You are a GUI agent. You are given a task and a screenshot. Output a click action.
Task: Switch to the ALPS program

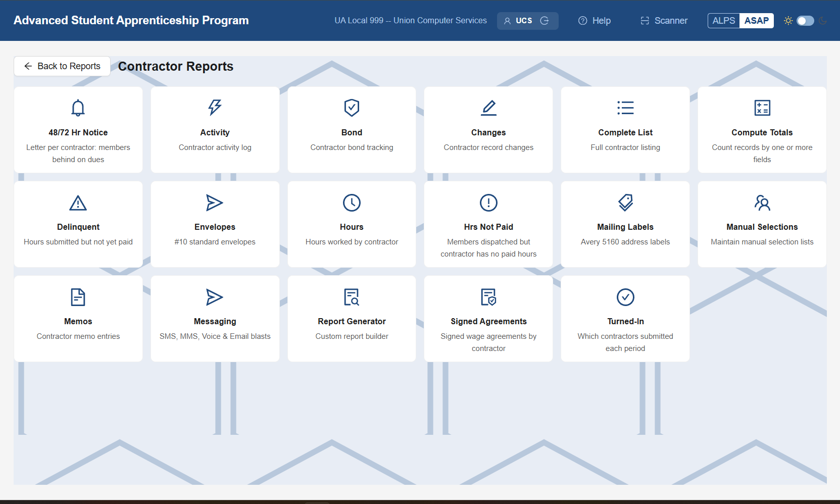pyautogui.click(x=724, y=21)
